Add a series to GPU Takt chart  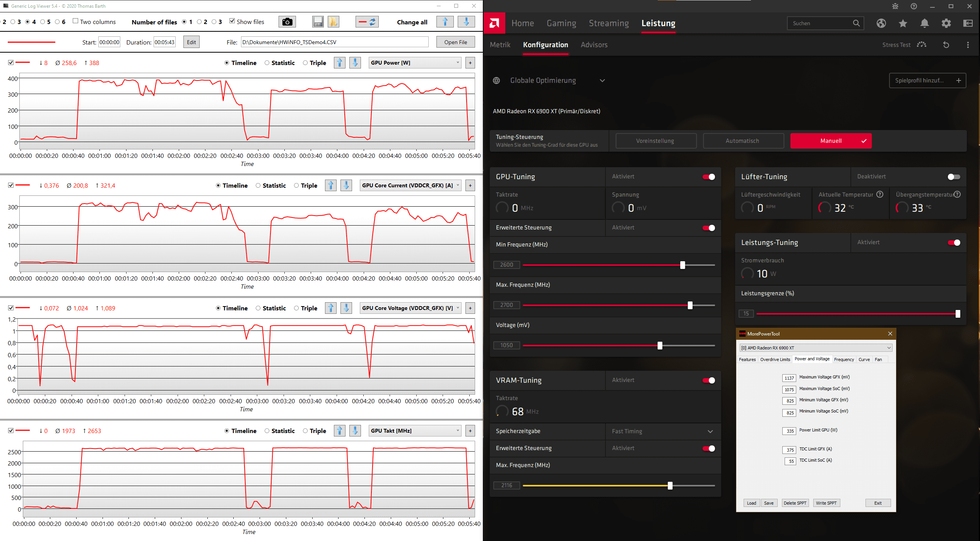(470, 431)
